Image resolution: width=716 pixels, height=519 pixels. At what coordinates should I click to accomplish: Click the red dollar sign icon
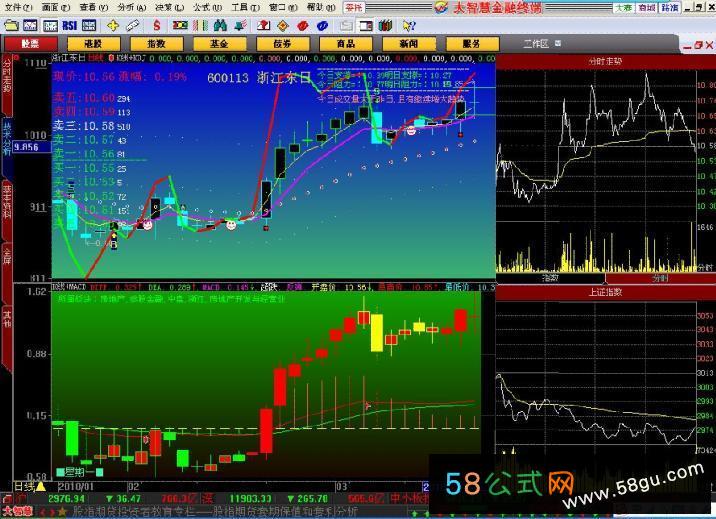pos(157,26)
